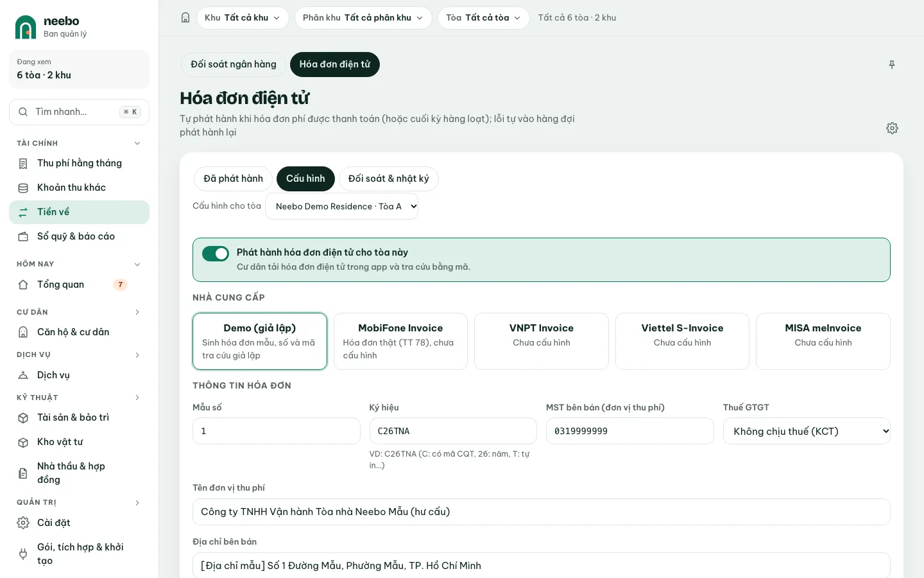Pin the page with the pin icon
This screenshot has width=924, height=578.
point(892,65)
